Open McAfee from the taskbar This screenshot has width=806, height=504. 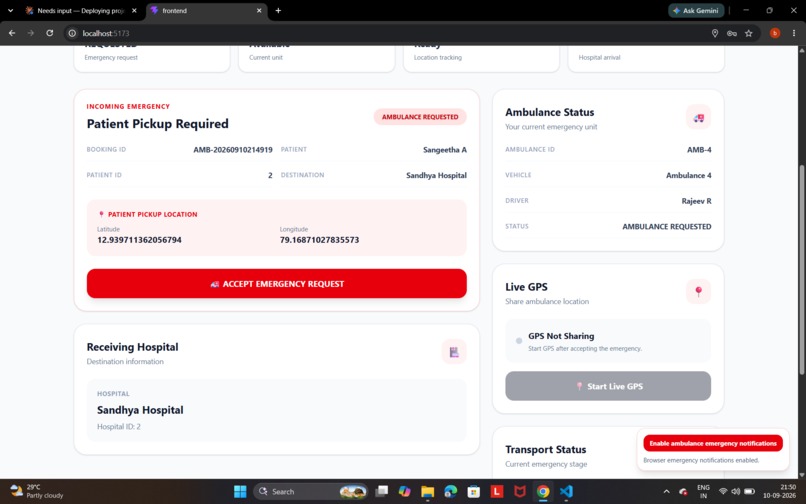520,491
